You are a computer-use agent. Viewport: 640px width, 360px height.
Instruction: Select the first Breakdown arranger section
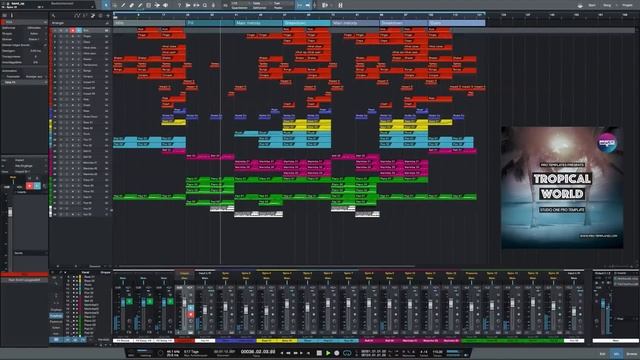307,23
